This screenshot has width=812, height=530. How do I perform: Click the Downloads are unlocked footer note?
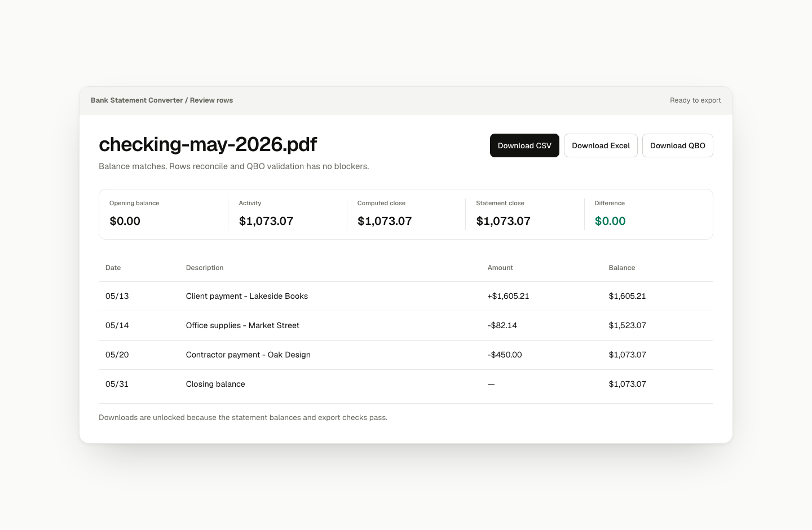coord(243,418)
